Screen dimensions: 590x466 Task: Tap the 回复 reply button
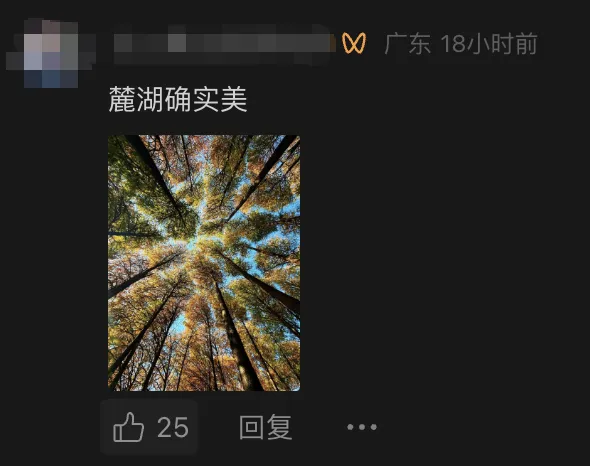265,427
